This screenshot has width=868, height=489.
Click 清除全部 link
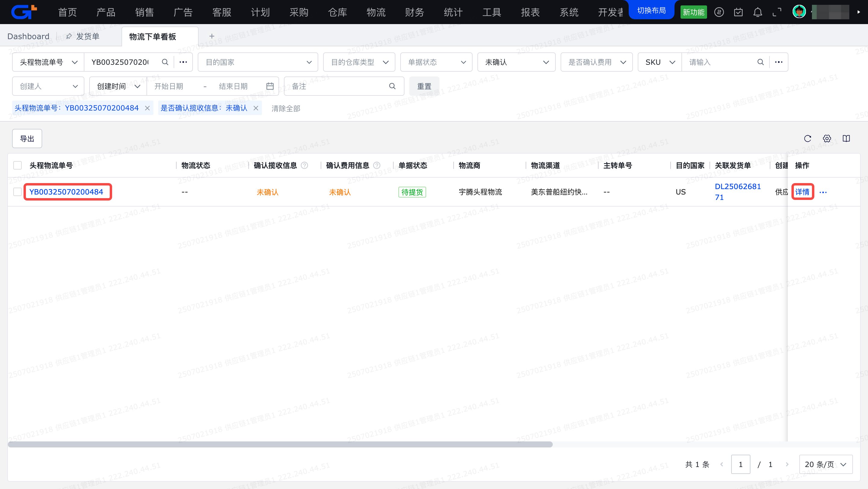coord(286,108)
